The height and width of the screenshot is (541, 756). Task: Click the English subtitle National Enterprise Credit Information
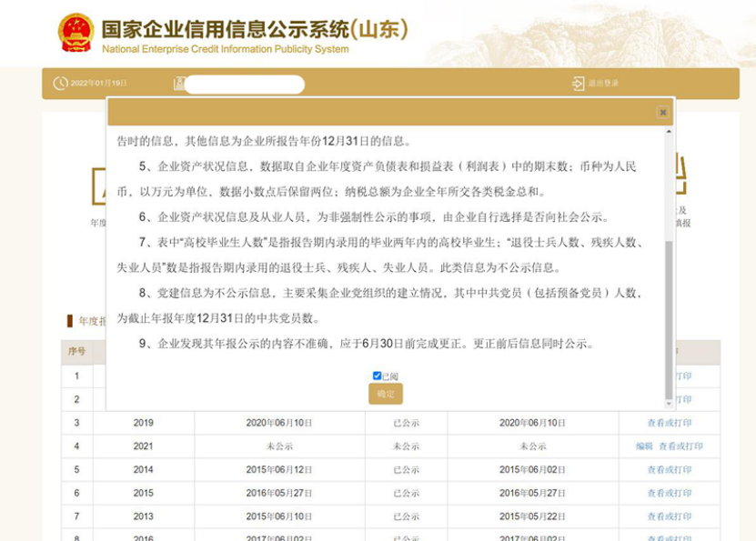225,49
